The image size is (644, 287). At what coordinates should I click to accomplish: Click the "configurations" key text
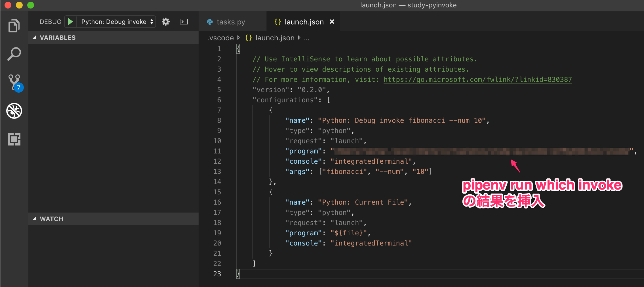point(285,100)
